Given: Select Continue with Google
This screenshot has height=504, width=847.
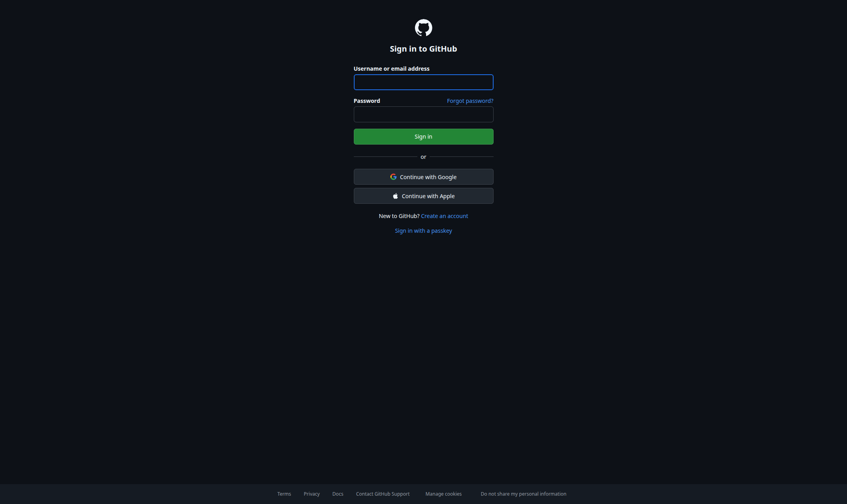Looking at the screenshot, I should click(x=423, y=177).
